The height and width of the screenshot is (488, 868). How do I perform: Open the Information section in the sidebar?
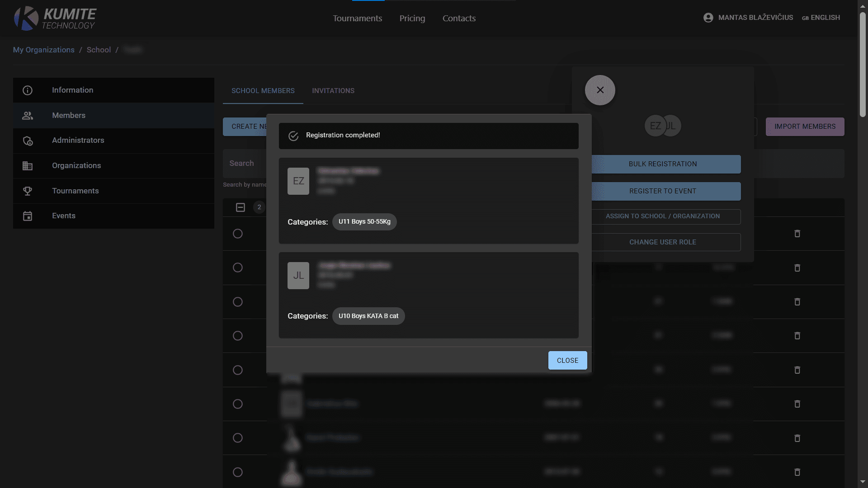(27, 90)
